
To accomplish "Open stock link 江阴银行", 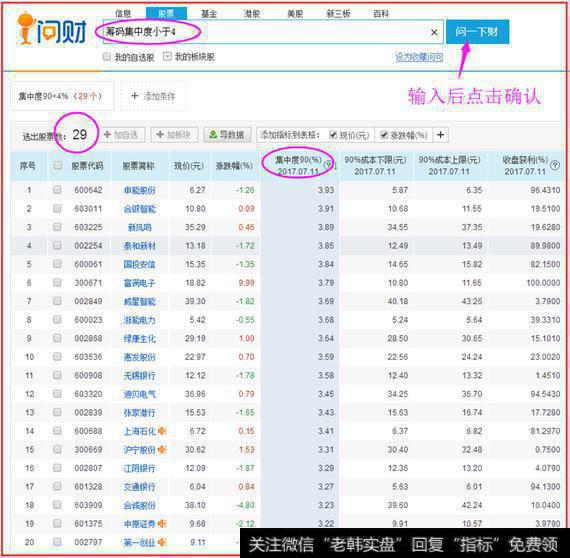I will coord(139,468).
